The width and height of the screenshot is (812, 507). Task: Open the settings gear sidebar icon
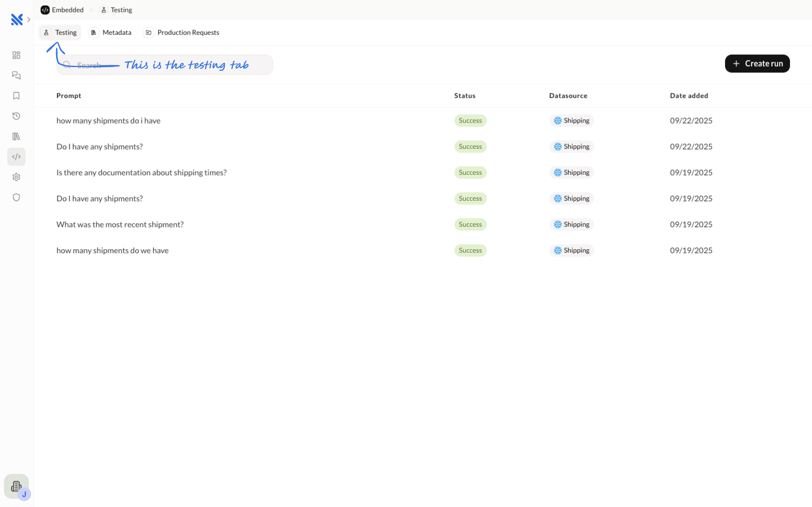coord(16,177)
